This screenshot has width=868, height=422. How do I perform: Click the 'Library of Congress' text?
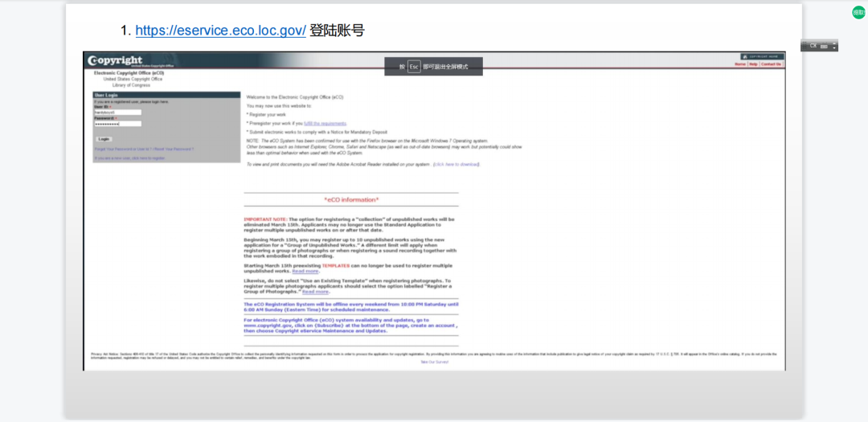point(131,85)
